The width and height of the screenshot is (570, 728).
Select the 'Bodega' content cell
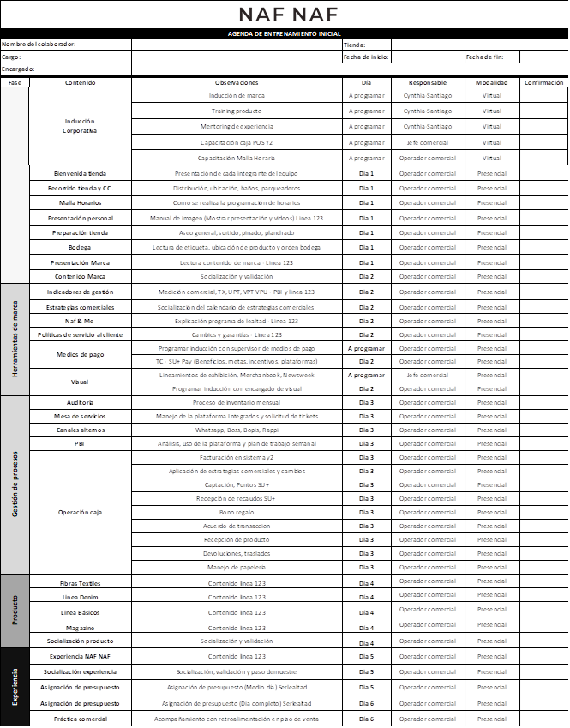click(81, 248)
